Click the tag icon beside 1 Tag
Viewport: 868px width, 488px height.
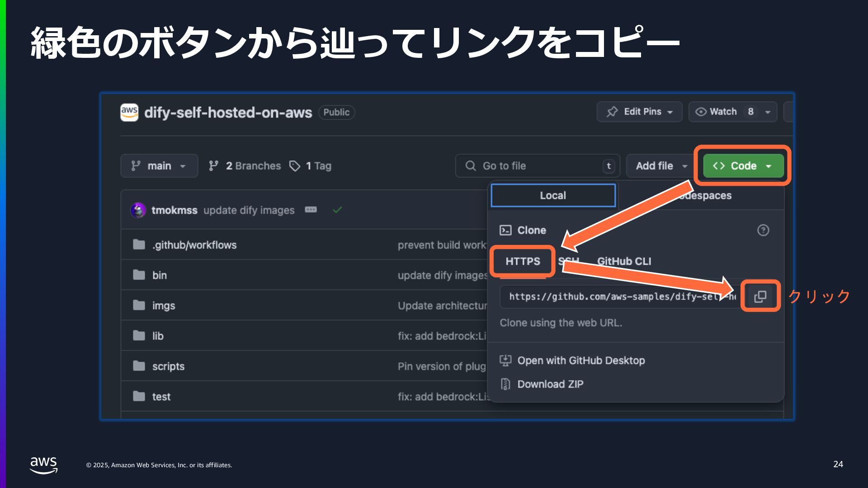tap(295, 166)
